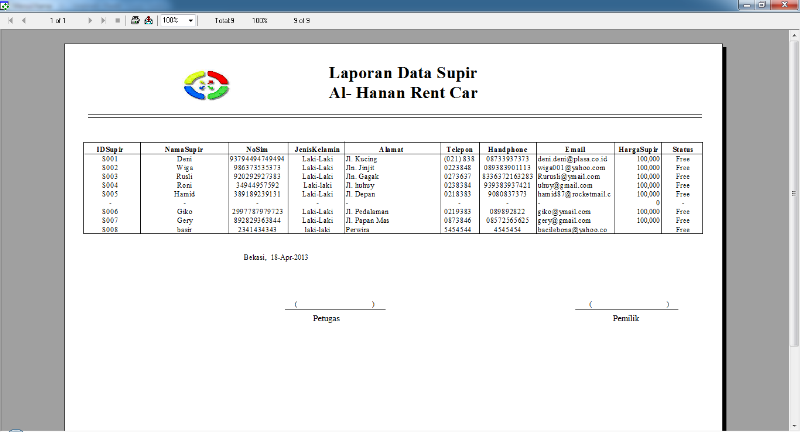
Task: Click the Status column header
Action: click(x=682, y=149)
